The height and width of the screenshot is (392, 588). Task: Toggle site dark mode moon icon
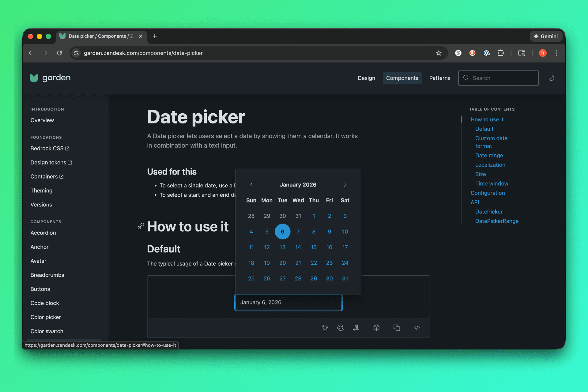[x=551, y=78]
